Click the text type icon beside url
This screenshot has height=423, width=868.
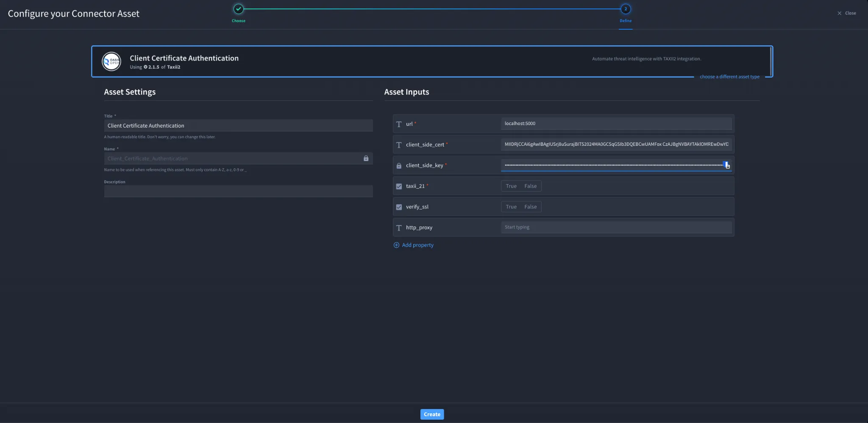point(399,124)
